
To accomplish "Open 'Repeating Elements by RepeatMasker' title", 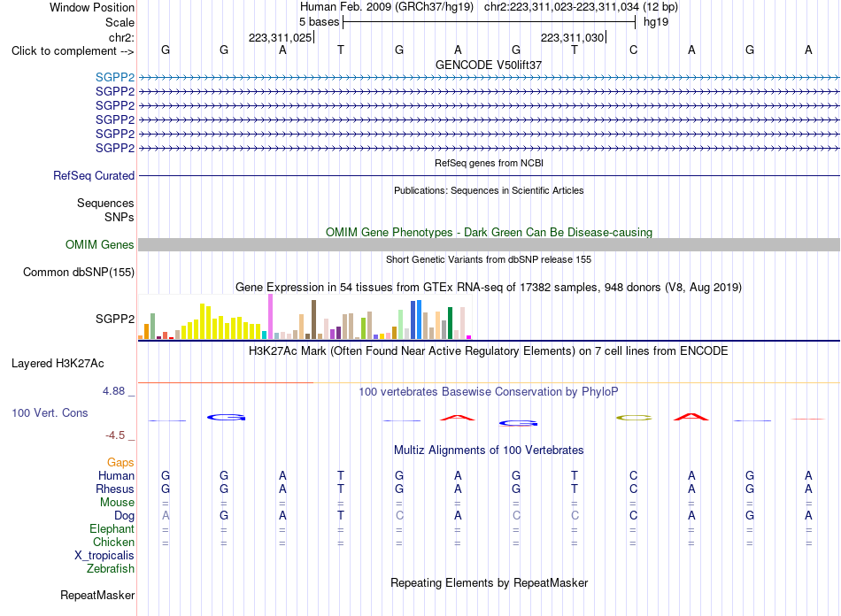I will point(489,583).
